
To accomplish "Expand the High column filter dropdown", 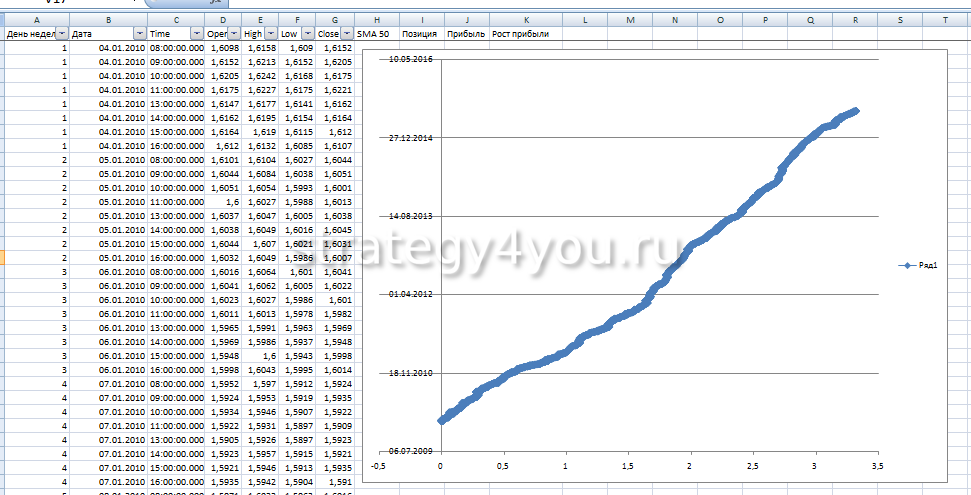I will [x=272, y=34].
